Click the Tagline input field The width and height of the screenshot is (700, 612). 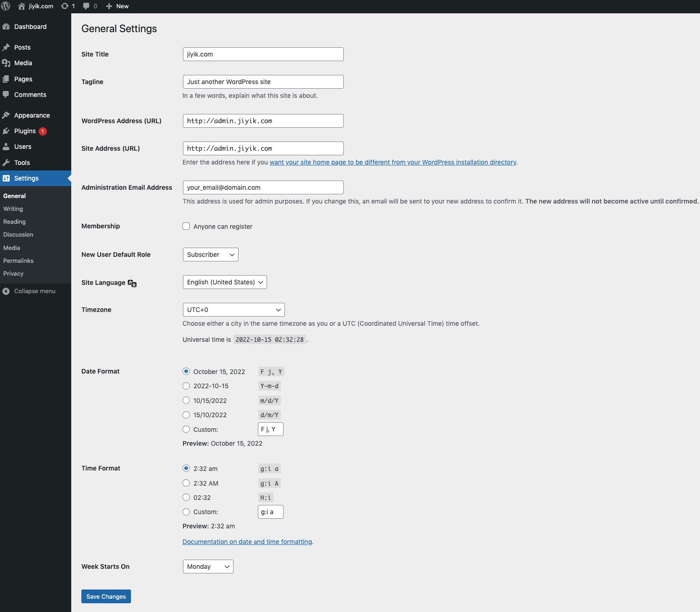click(x=263, y=82)
